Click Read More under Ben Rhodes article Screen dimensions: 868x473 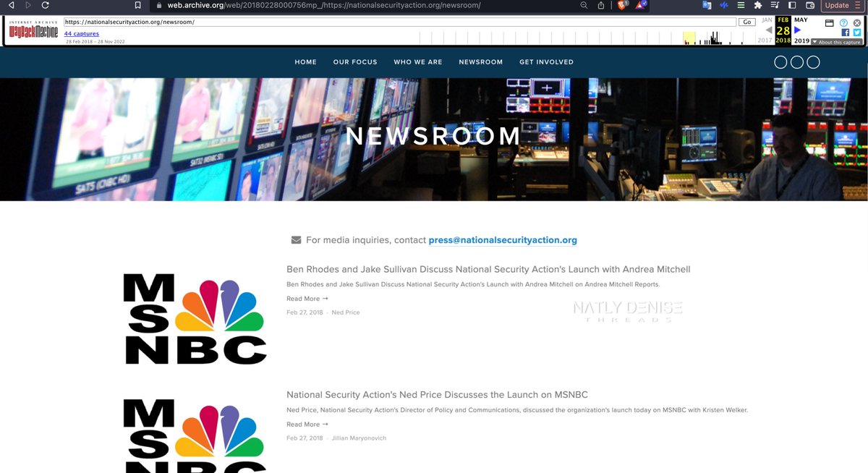(x=307, y=299)
